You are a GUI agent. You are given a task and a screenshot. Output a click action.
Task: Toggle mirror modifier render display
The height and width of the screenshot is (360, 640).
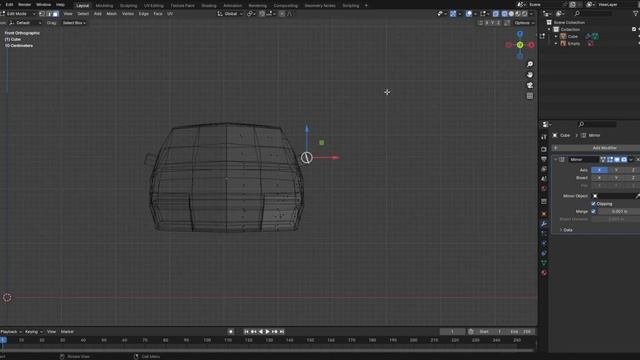pos(624,160)
